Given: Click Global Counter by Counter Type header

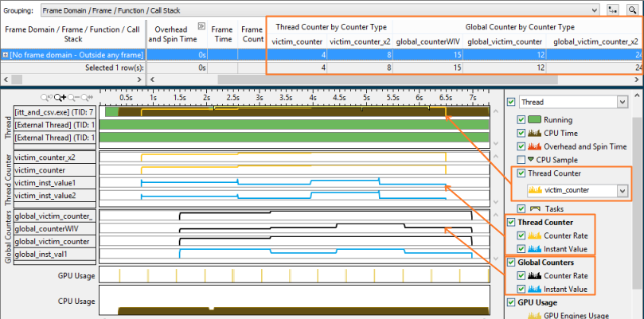Looking at the screenshot, I should (x=520, y=27).
